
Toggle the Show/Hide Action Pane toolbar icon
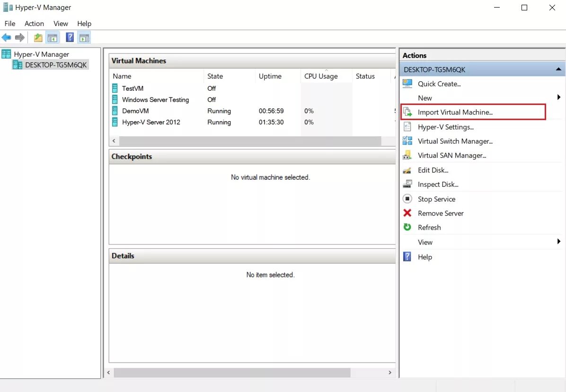[x=84, y=37]
